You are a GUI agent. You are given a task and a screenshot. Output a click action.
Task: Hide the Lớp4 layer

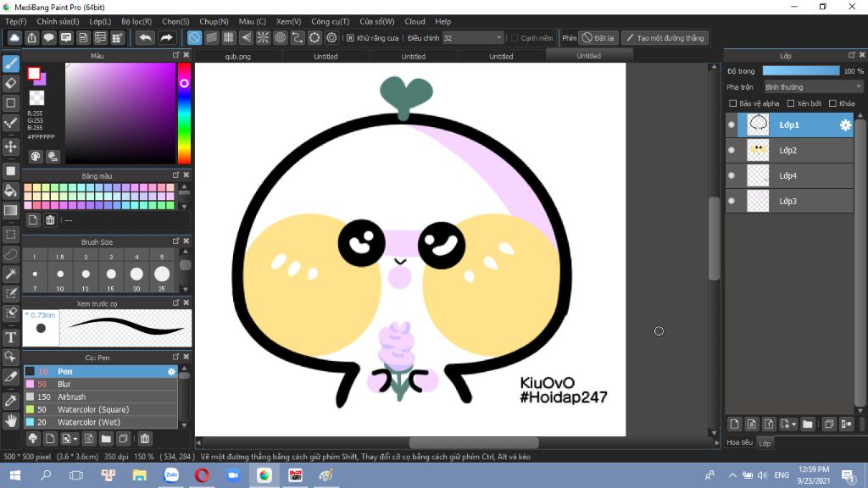[x=732, y=176]
